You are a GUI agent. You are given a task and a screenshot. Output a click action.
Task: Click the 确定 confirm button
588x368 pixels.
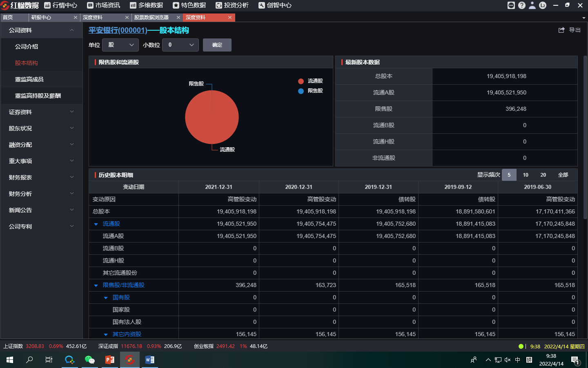pyautogui.click(x=217, y=45)
